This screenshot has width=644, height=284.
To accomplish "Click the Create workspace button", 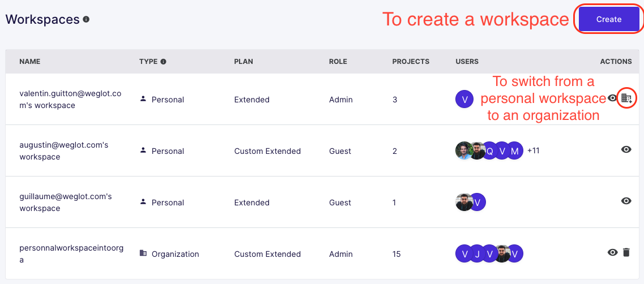I will tap(609, 19).
